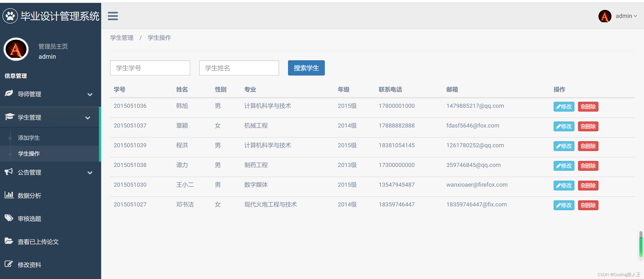The image size is (644, 279).
Task: Expand the 导师管理 chevron
Action: tap(90, 94)
